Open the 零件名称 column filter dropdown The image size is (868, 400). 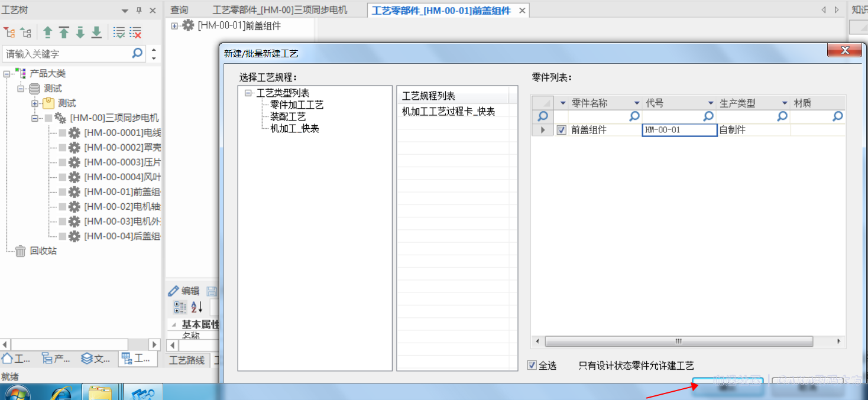pos(637,103)
